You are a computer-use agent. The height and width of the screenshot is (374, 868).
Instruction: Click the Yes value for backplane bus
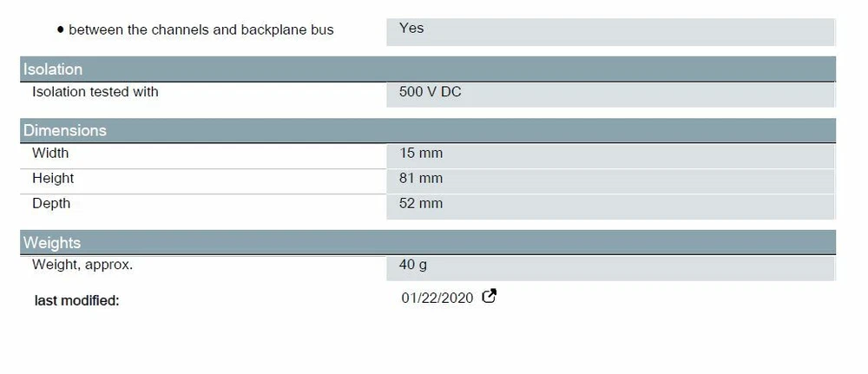(411, 29)
